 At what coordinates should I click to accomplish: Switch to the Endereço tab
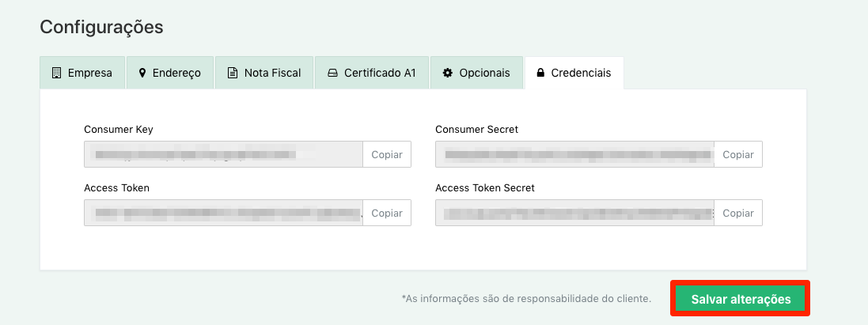pos(170,73)
